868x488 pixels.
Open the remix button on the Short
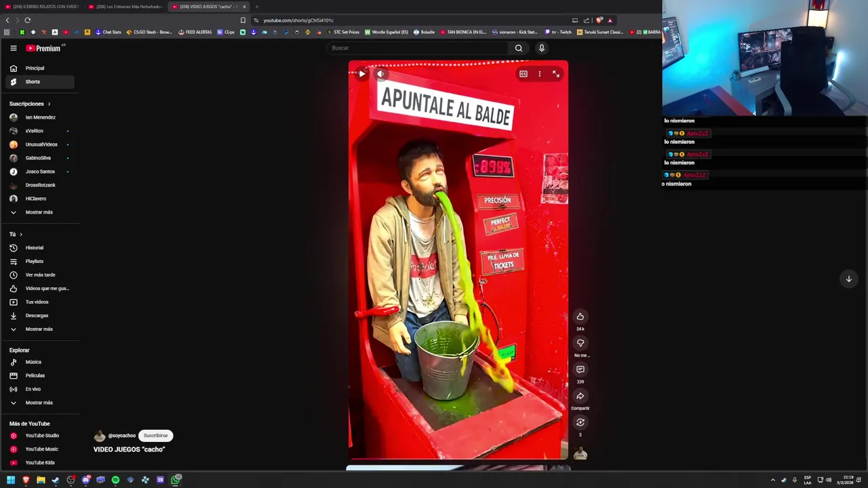(580, 422)
